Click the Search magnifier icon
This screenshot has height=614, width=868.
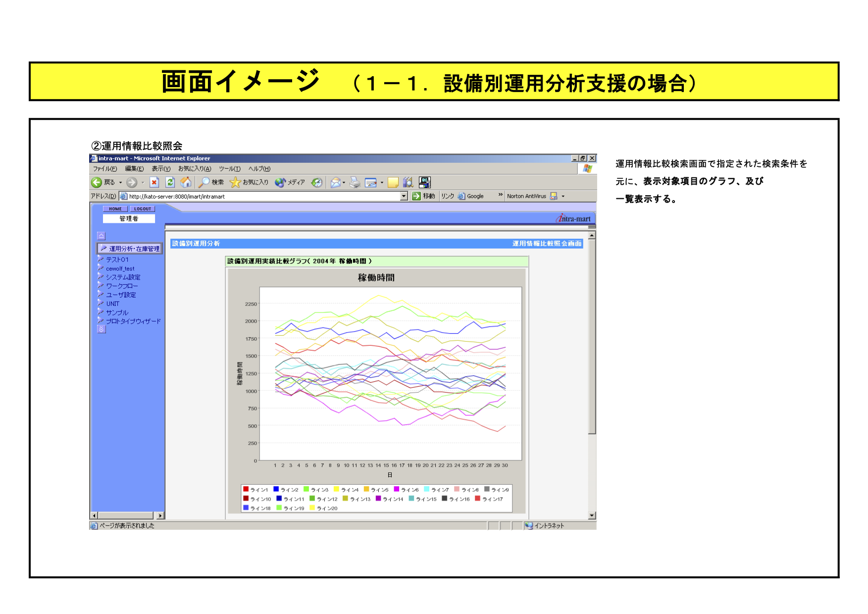pyautogui.click(x=204, y=183)
